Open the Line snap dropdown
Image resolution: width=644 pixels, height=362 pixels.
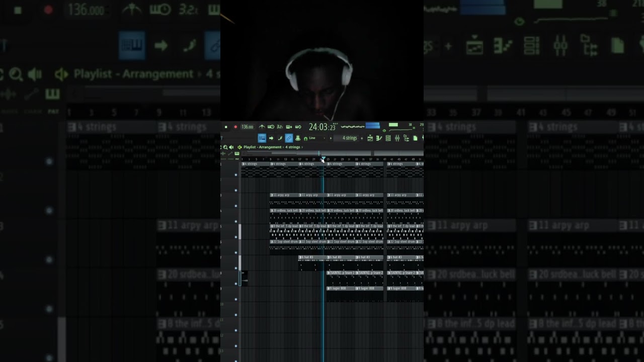[x=315, y=138]
